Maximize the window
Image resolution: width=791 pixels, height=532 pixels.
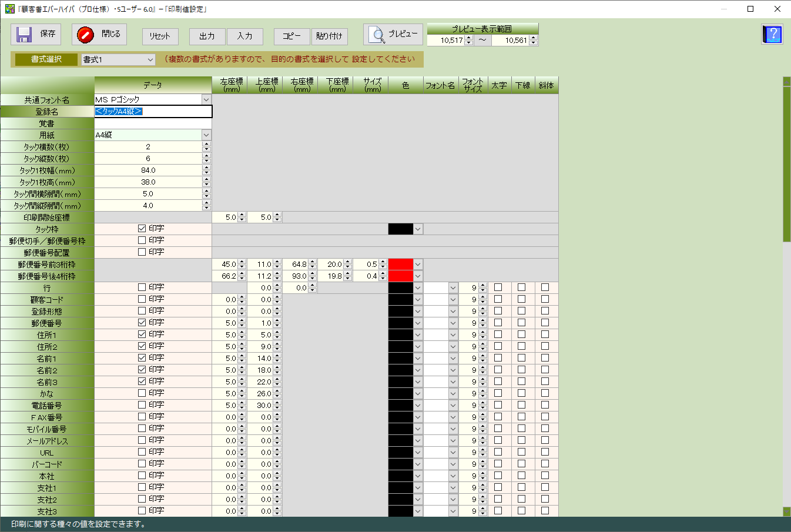[750, 9]
